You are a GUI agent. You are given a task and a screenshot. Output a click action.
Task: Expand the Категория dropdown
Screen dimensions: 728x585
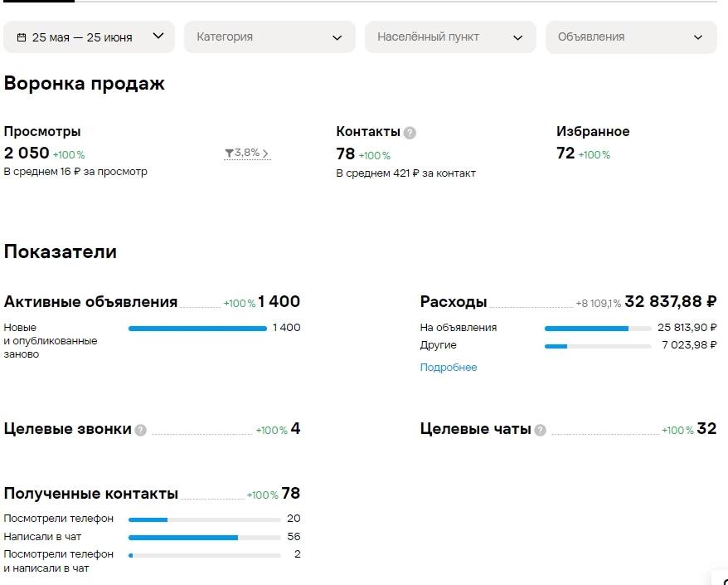click(x=269, y=37)
